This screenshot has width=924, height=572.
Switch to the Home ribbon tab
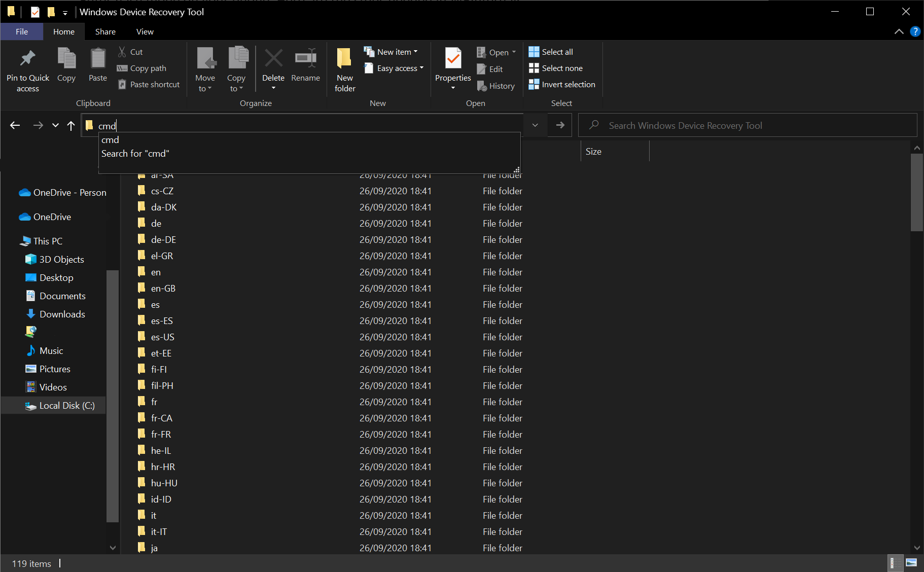click(x=64, y=31)
